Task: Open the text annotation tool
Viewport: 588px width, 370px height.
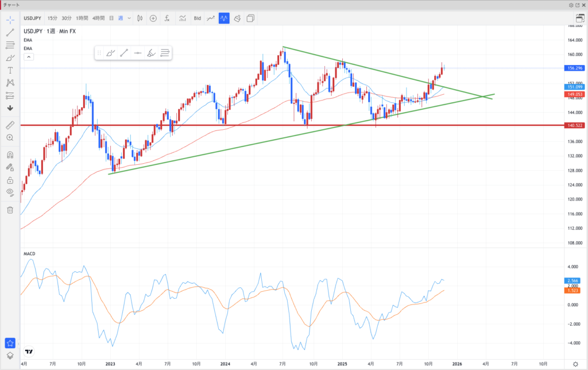Action: click(x=10, y=70)
